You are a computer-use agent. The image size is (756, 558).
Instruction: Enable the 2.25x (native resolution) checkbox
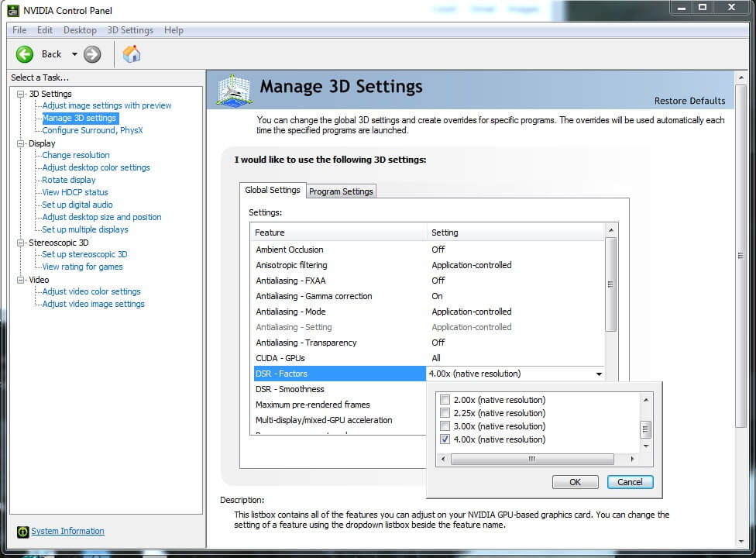[x=445, y=413]
